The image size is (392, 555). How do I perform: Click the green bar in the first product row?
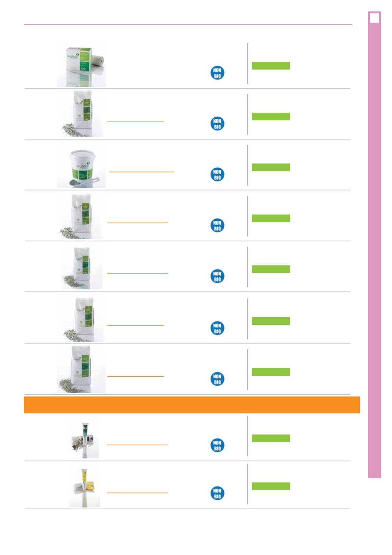[271, 66]
